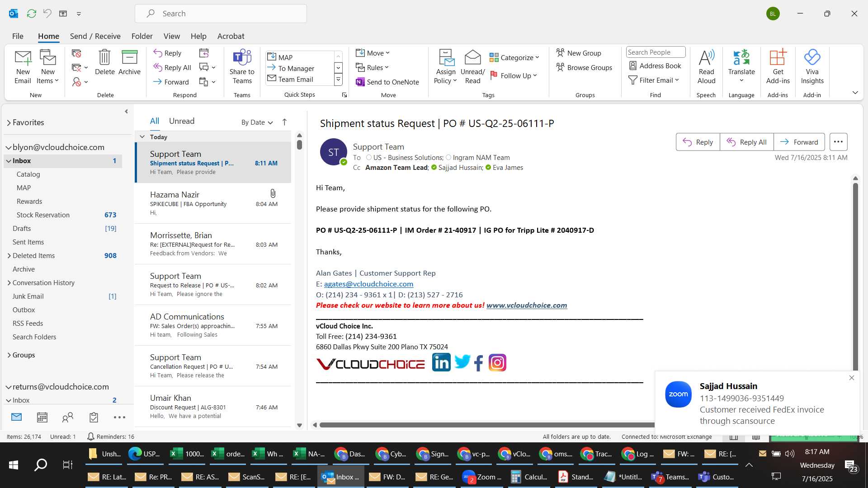868x488 pixels.
Task: Click Browse Groups
Action: tap(584, 67)
